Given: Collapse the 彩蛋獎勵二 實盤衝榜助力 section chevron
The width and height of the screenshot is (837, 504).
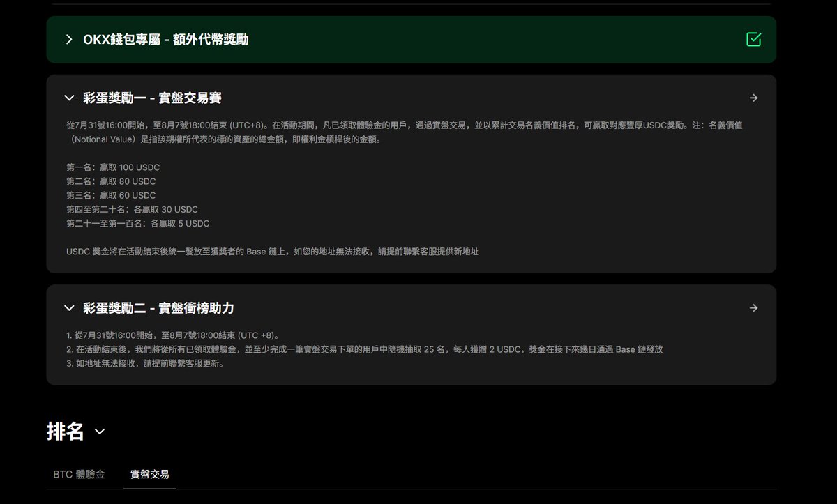Looking at the screenshot, I should 68,308.
